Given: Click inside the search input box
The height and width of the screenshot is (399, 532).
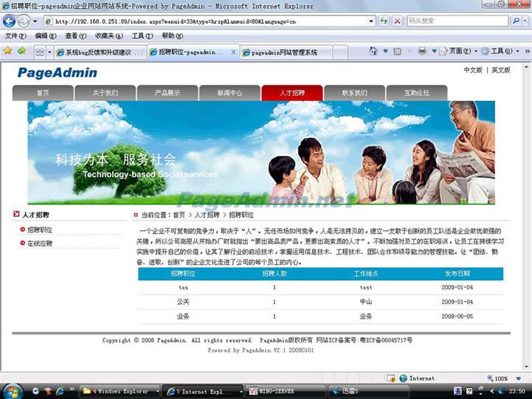Looking at the screenshot, I should [456, 21].
